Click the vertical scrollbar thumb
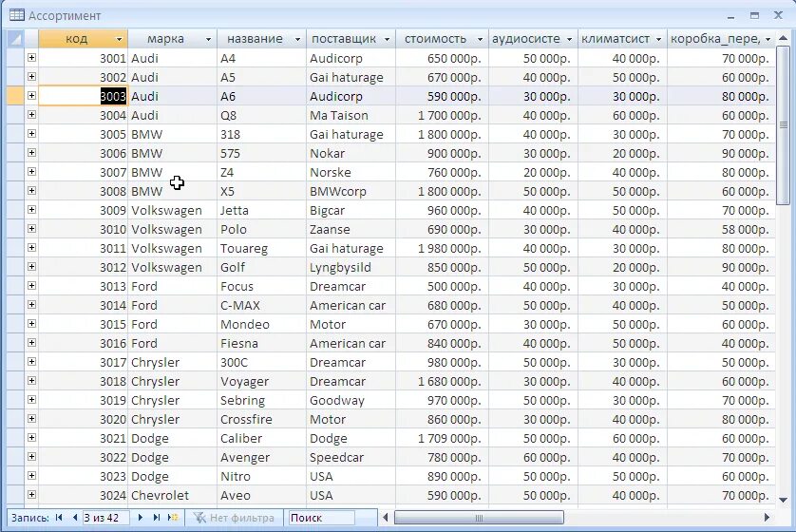Image resolution: width=796 pixels, height=532 pixels. [783, 126]
